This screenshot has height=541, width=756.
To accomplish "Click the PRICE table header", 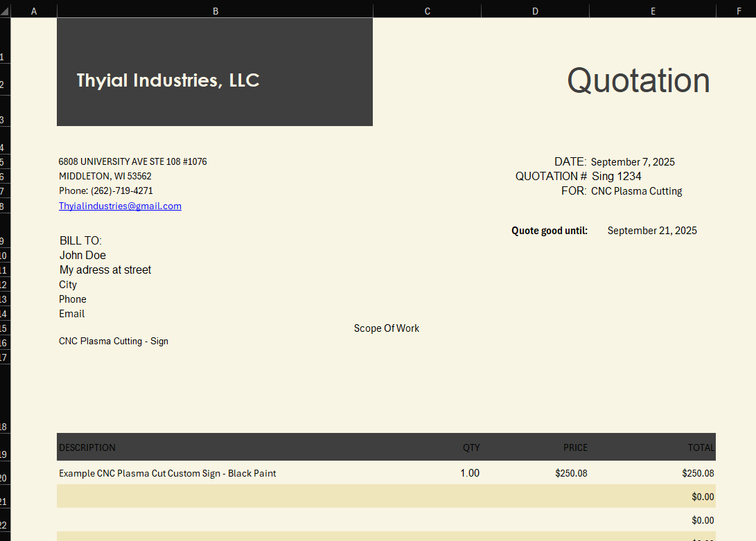I will click(x=575, y=447).
